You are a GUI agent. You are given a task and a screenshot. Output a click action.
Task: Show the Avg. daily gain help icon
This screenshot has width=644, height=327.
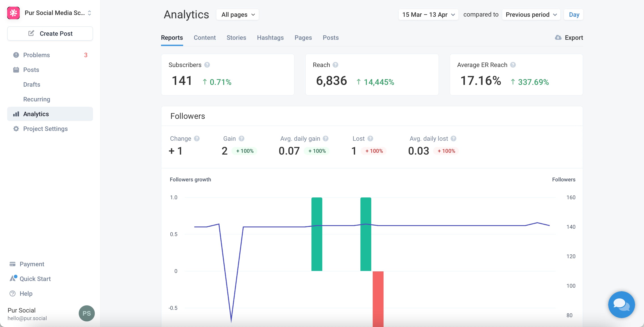(x=326, y=139)
